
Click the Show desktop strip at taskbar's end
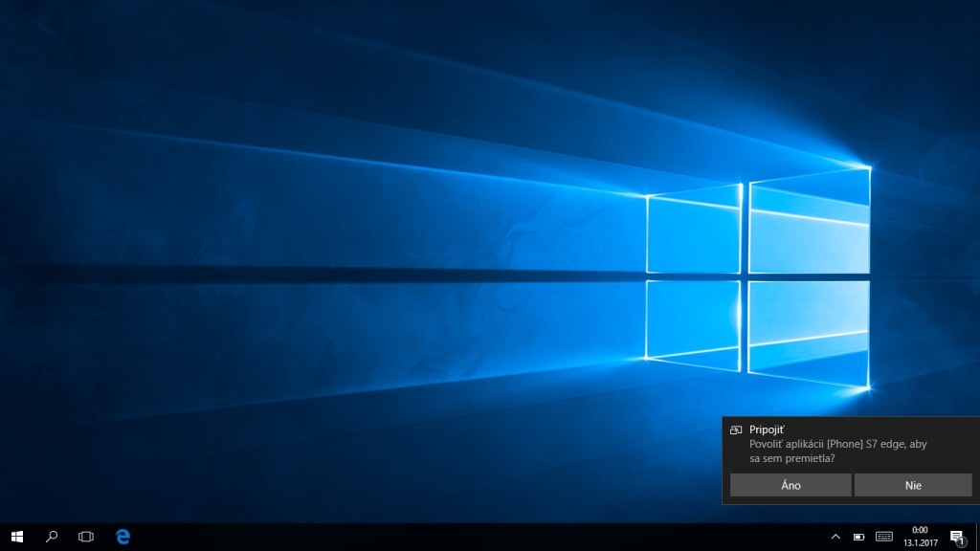click(977, 537)
